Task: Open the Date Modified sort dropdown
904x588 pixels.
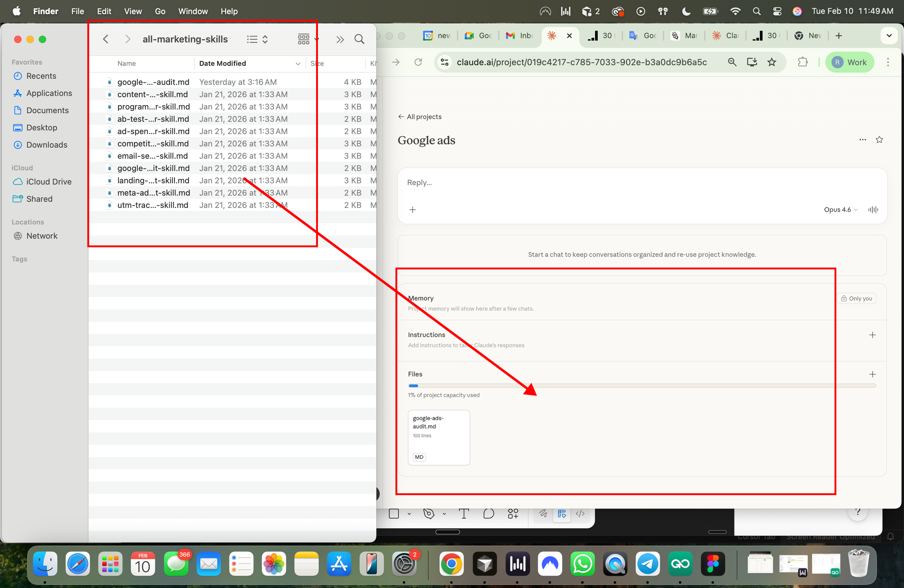Action: [x=298, y=63]
